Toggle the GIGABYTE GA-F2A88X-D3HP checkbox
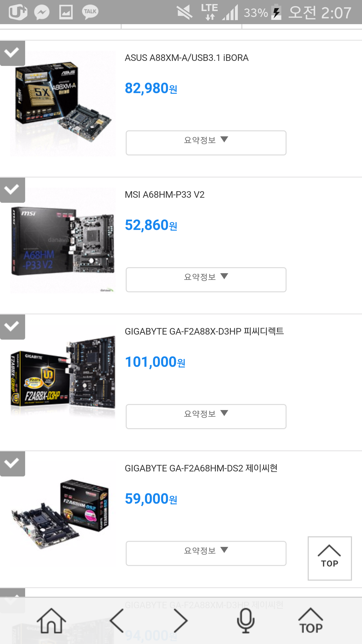 click(x=12, y=327)
